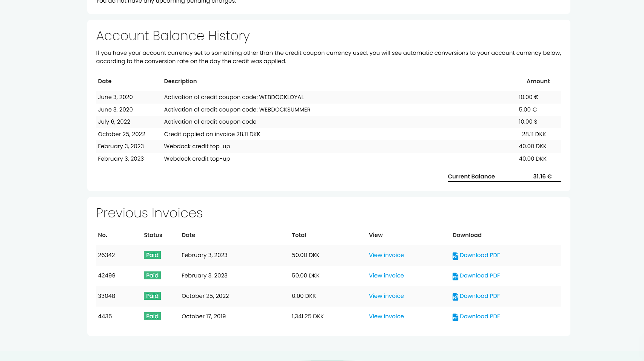Select the WEBDOCKSUMMER coupon activation row
The width and height of the screenshot is (644, 361).
coord(237,110)
